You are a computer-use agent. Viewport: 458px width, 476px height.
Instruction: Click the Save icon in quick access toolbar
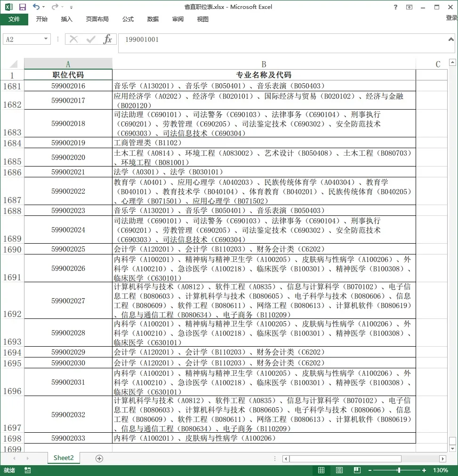(x=22, y=7)
